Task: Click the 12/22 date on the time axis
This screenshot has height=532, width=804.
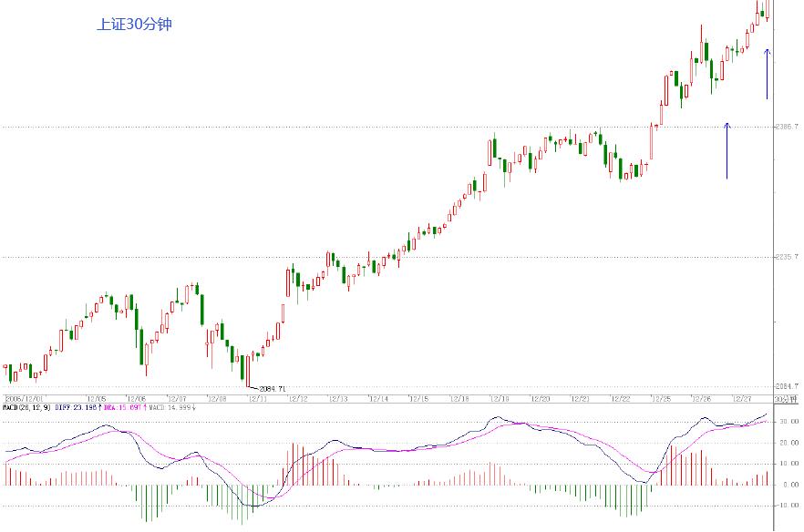Action: pos(621,398)
